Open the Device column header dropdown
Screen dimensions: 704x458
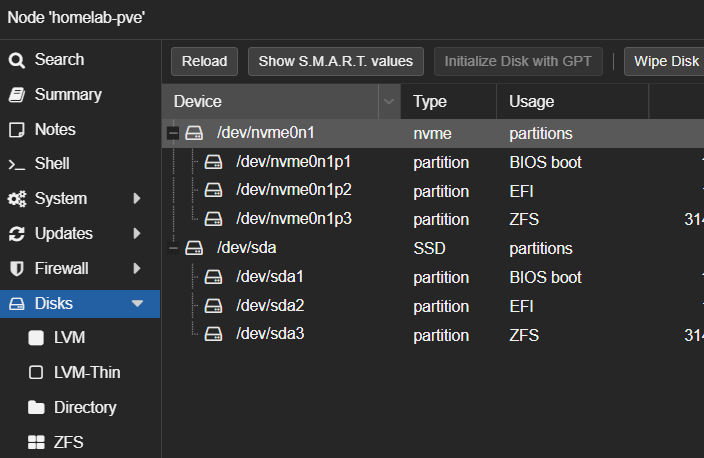coord(388,101)
